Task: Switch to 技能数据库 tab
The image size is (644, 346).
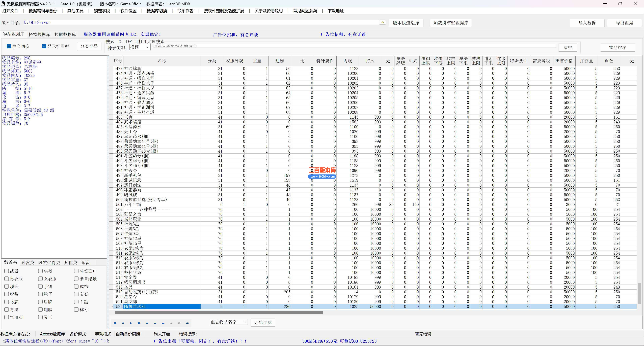Action: click(x=65, y=34)
